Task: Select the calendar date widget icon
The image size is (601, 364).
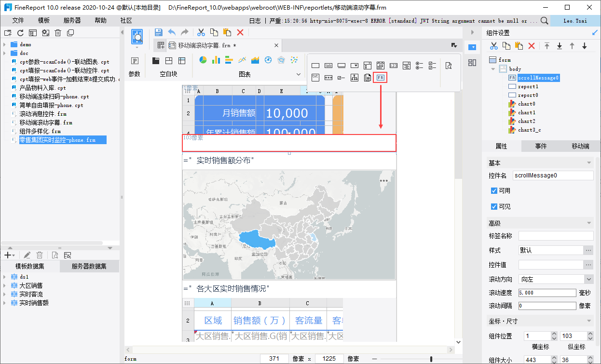Action: click(381, 66)
